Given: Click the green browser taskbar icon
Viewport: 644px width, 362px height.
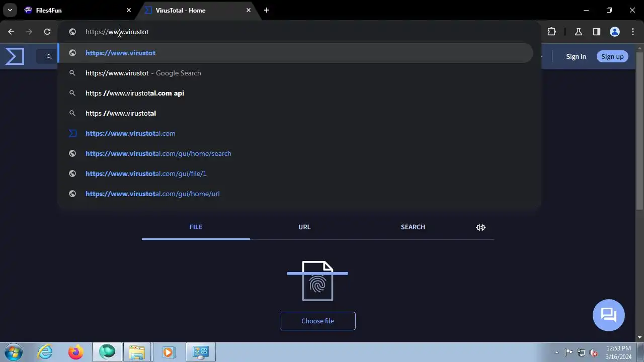Looking at the screenshot, I should point(107,352).
